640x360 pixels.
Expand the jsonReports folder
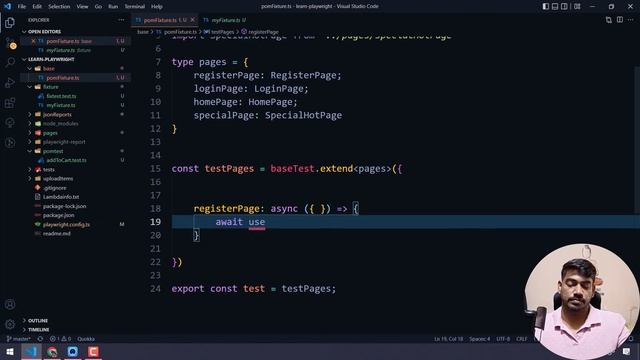tap(57, 114)
